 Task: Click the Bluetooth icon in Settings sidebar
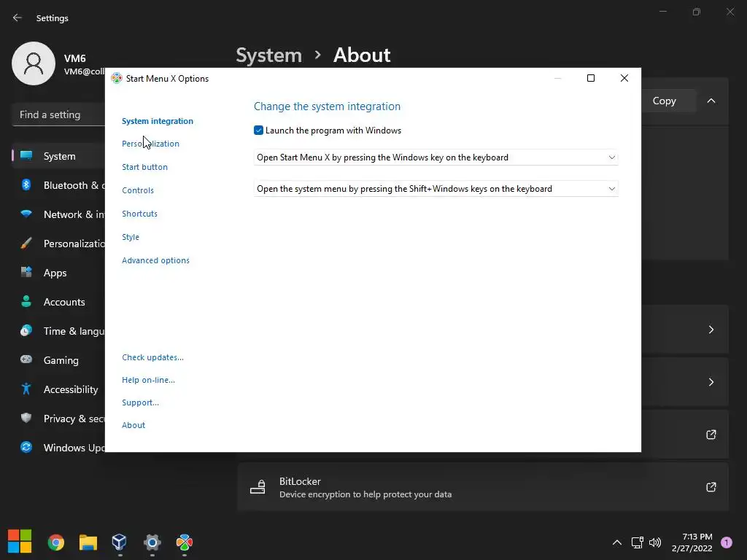[x=26, y=184]
